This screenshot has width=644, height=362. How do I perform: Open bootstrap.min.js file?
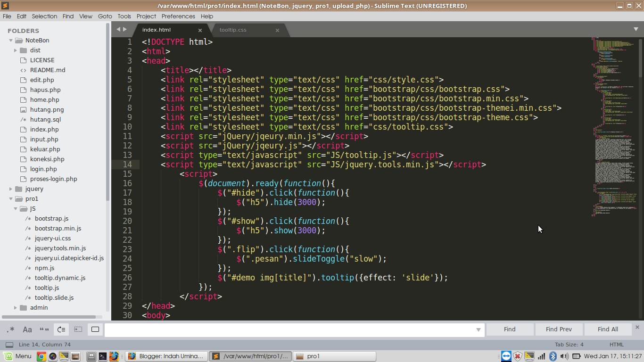[58, 229]
